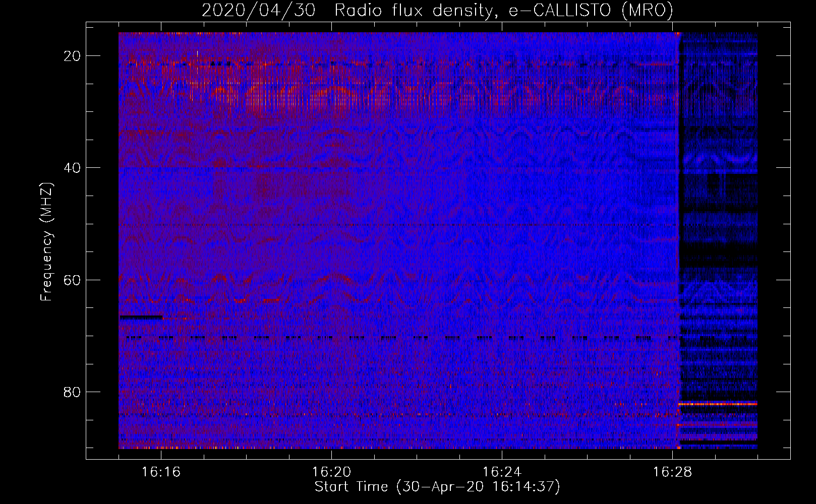Click the 40 MHz frequency tick label
The height and width of the screenshot is (504, 816).
(x=72, y=168)
